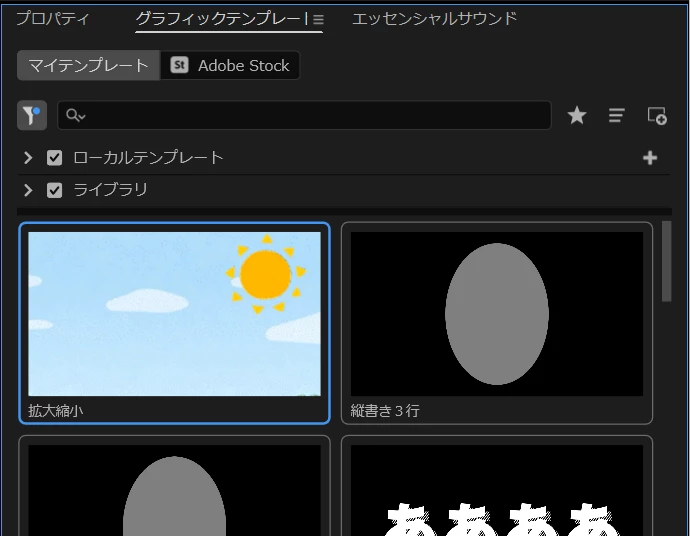690x536 pixels.
Task: Click the ローカルテンプレート label text
Action: [148, 158]
